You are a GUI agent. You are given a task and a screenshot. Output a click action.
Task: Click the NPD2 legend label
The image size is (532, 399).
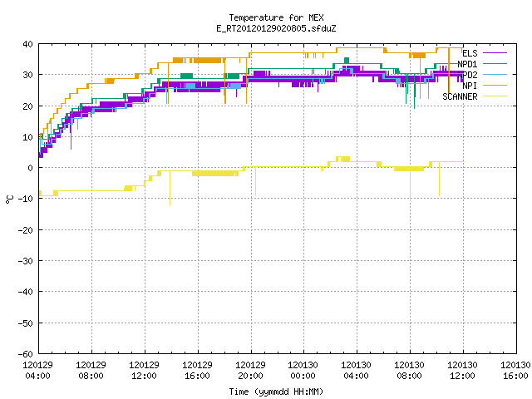pyautogui.click(x=467, y=75)
